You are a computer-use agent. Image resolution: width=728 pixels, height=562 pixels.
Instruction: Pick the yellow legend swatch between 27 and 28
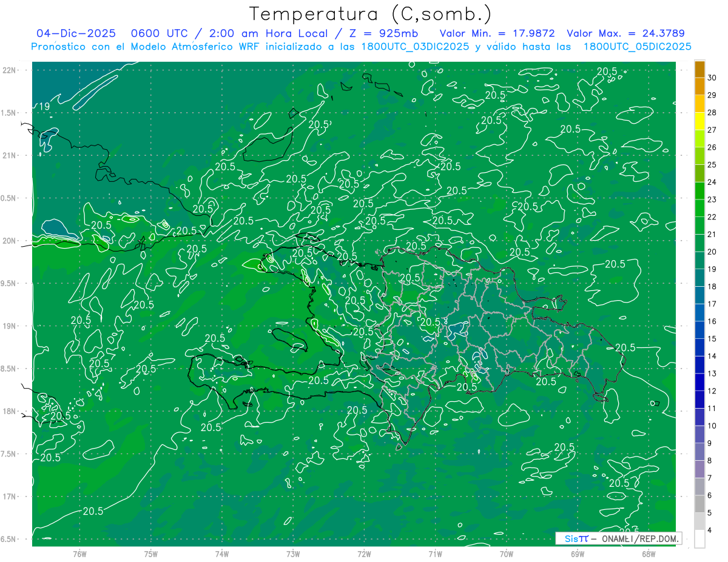(699, 121)
